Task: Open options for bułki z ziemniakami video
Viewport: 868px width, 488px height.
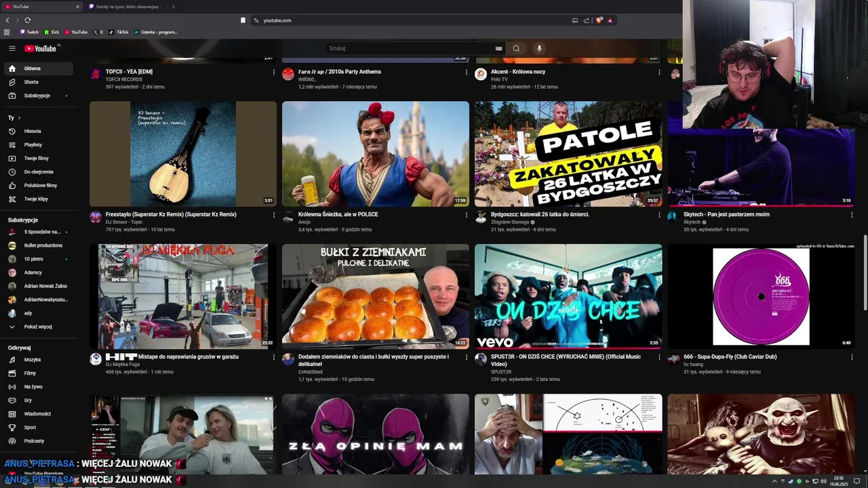Action: tap(467, 357)
